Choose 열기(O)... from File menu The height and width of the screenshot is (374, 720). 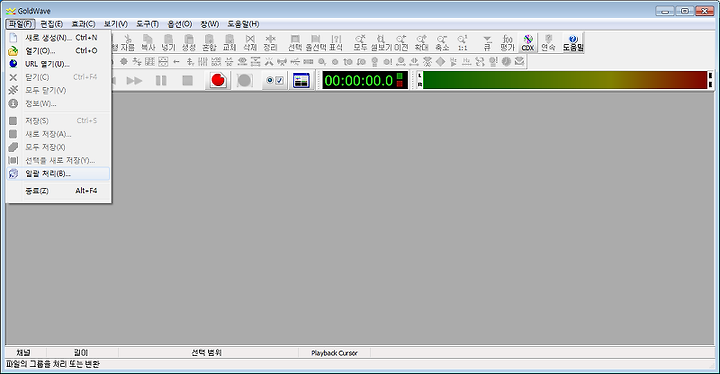point(59,51)
